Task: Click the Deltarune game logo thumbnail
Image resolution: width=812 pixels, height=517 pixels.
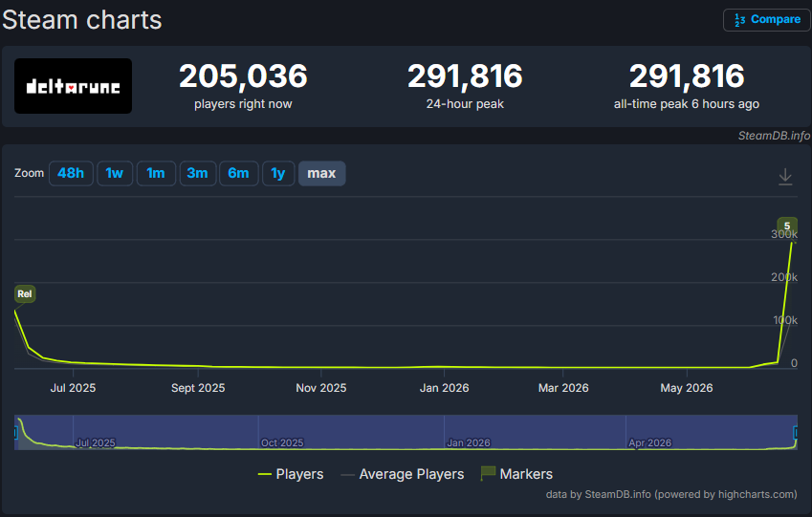Action: (x=73, y=86)
